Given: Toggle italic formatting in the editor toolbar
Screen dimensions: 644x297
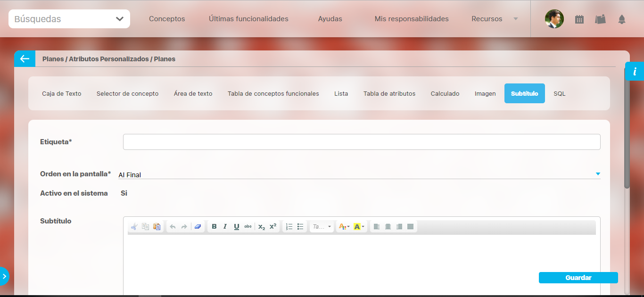Looking at the screenshot, I should 225,227.
